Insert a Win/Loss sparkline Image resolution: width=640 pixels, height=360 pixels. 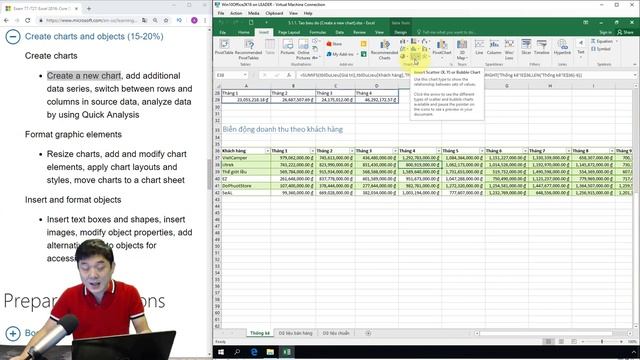pyautogui.click(x=509, y=49)
